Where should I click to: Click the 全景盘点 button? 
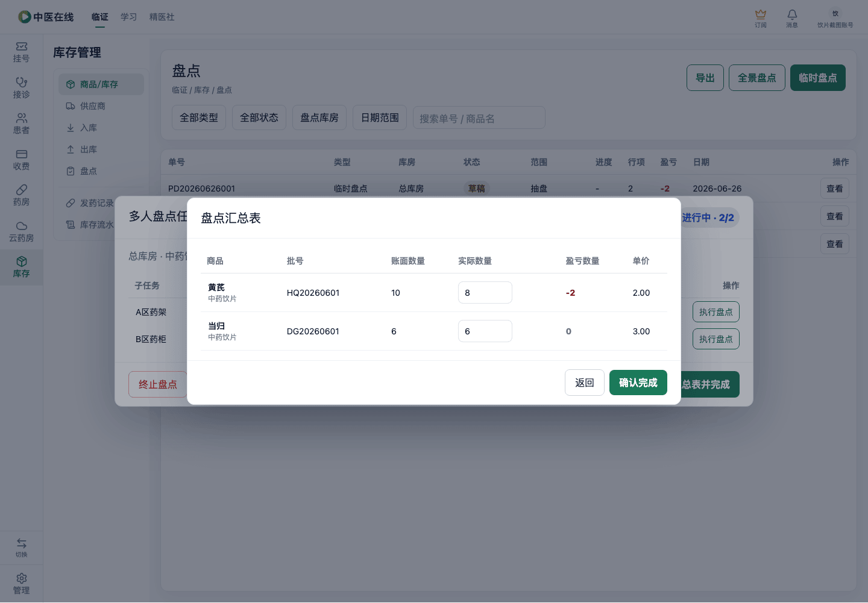[x=757, y=78]
